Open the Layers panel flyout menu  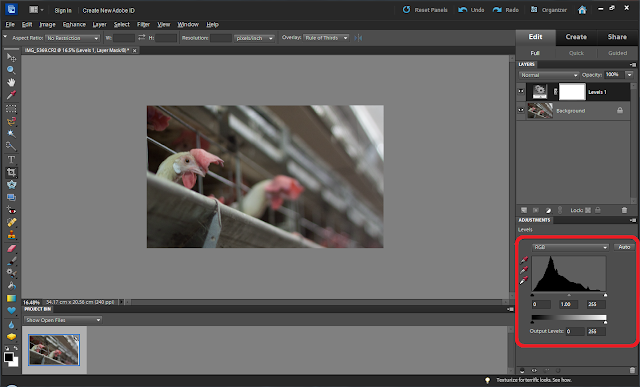coord(633,64)
